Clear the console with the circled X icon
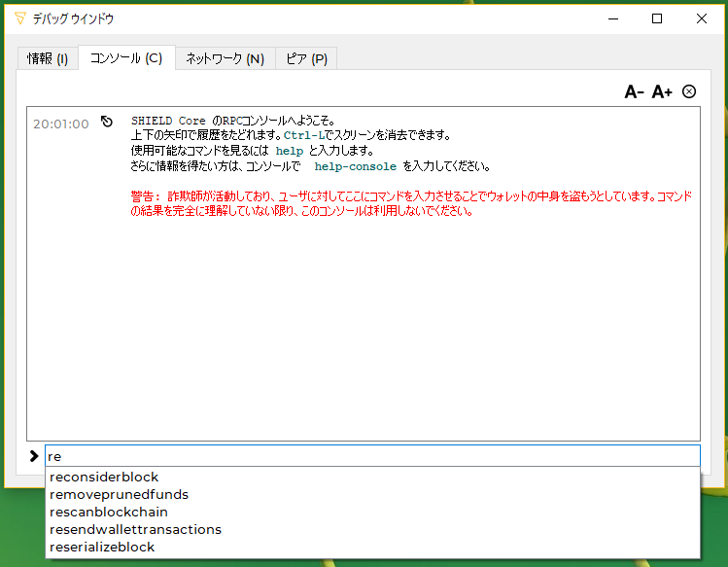 (x=689, y=91)
